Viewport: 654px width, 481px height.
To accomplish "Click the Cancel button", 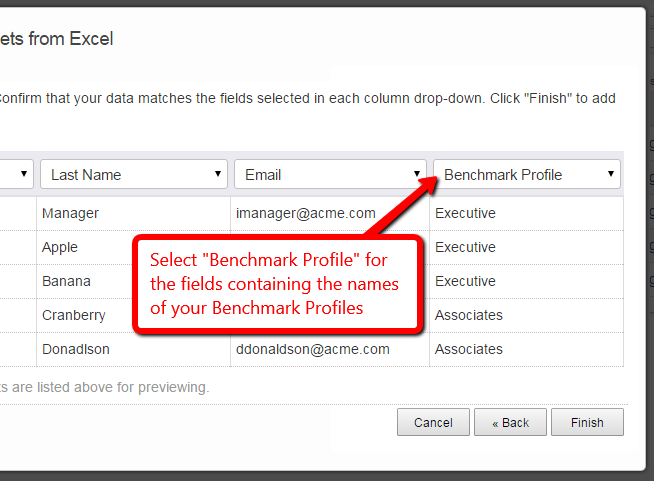I will (x=433, y=422).
